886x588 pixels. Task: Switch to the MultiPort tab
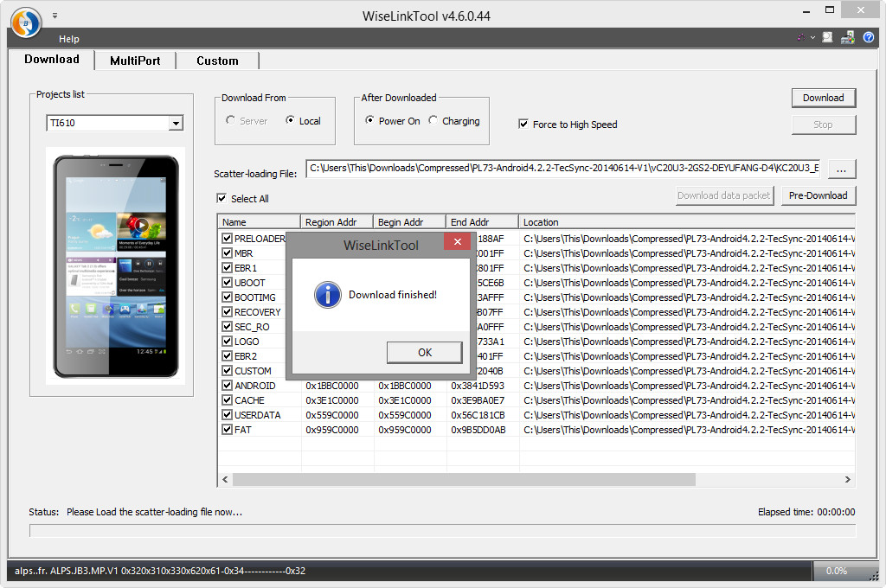click(x=135, y=61)
